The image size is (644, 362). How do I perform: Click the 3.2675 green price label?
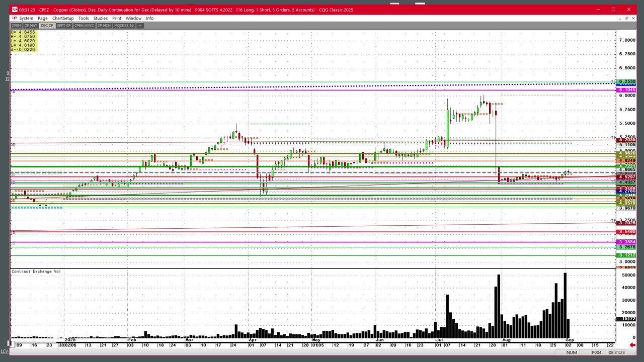click(627, 247)
